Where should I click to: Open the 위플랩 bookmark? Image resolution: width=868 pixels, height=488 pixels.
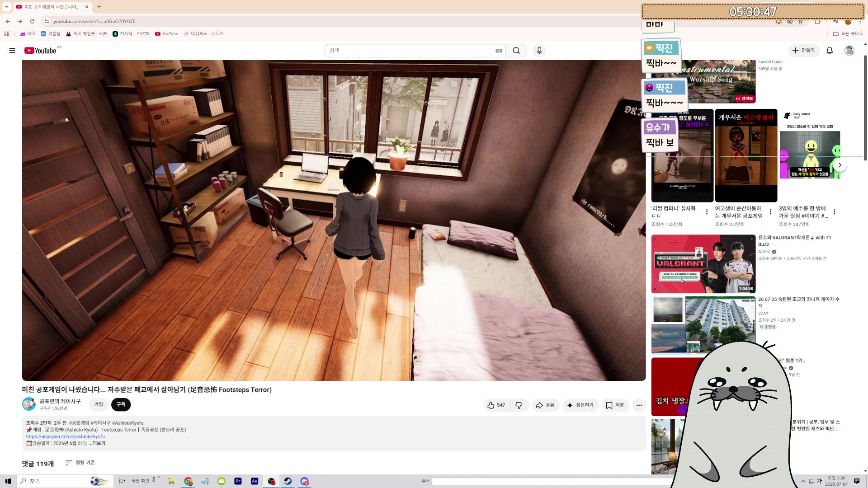click(x=50, y=34)
